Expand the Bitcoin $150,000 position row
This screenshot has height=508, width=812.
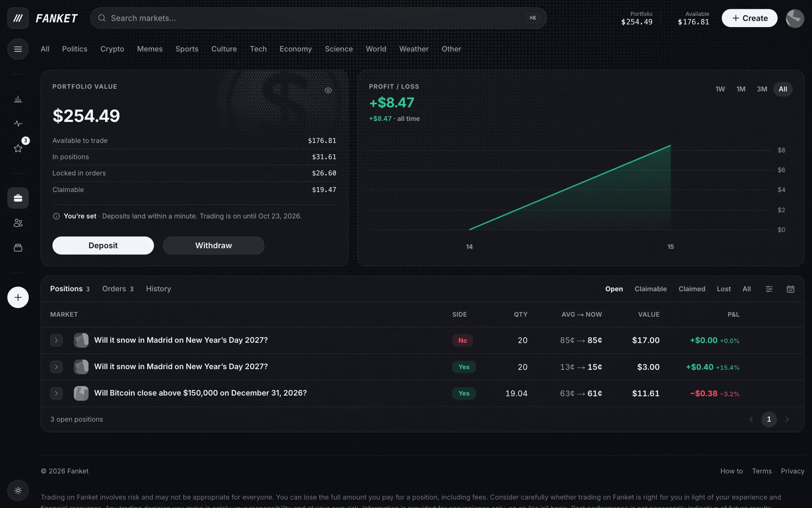coord(56,393)
